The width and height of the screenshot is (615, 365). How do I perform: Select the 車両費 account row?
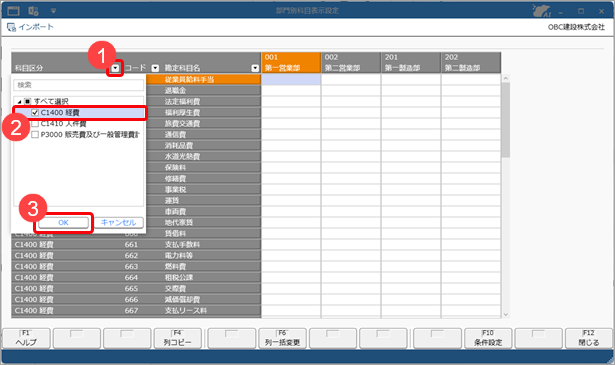click(204, 211)
